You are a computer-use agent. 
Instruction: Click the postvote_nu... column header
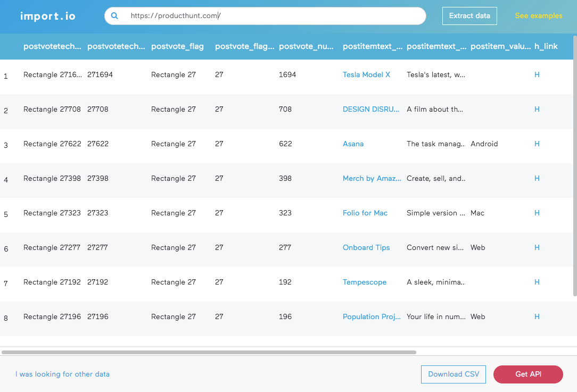pos(306,46)
